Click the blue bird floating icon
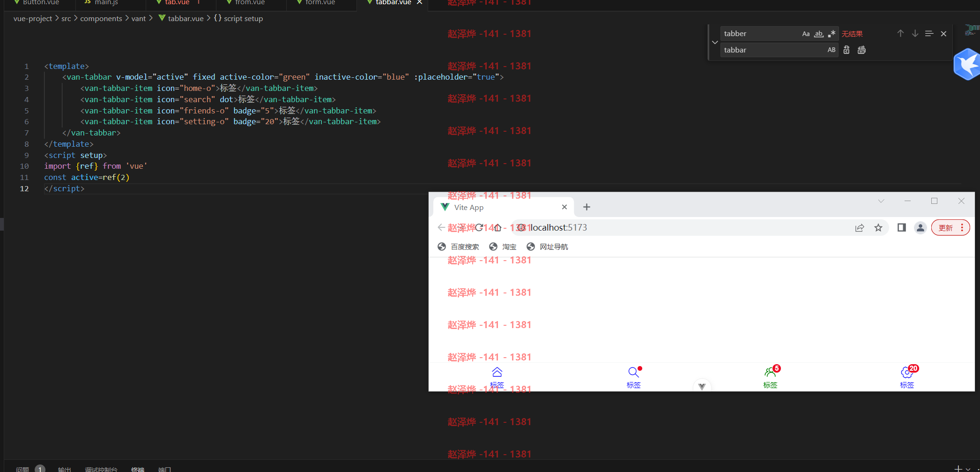The width and height of the screenshot is (980, 472). pos(967,64)
